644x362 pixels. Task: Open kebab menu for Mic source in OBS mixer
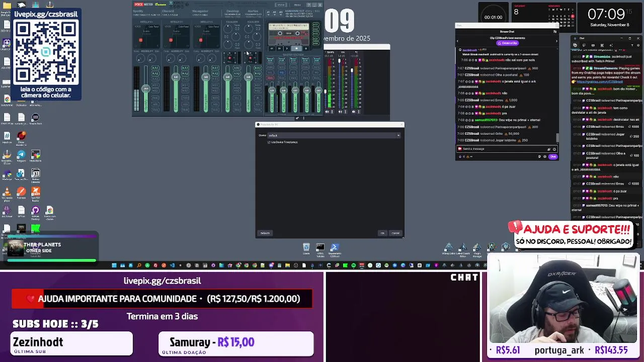click(345, 112)
